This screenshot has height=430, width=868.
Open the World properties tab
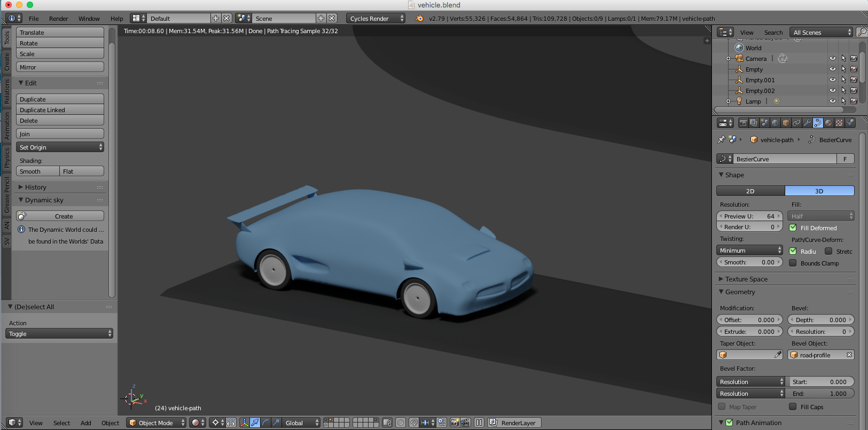pyautogui.click(x=775, y=123)
